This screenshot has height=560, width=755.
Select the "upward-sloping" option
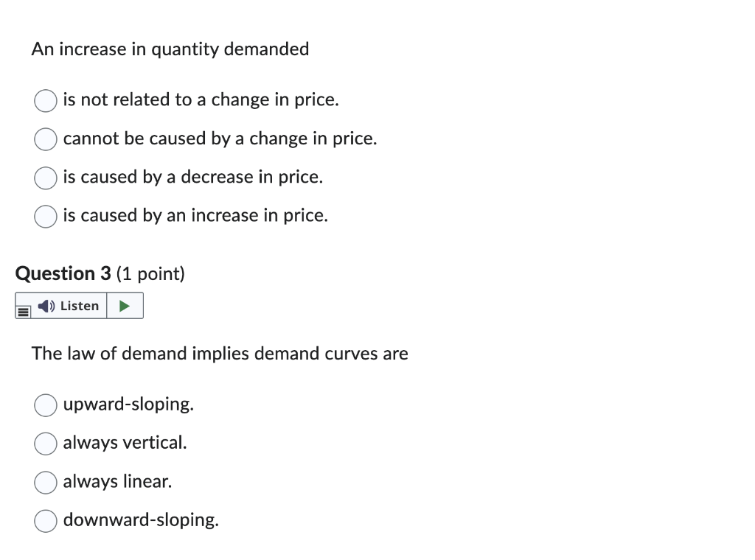tap(45, 405)
